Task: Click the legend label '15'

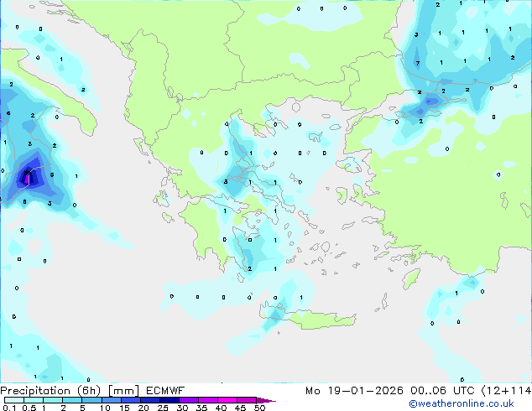Action: click(124, 408)
